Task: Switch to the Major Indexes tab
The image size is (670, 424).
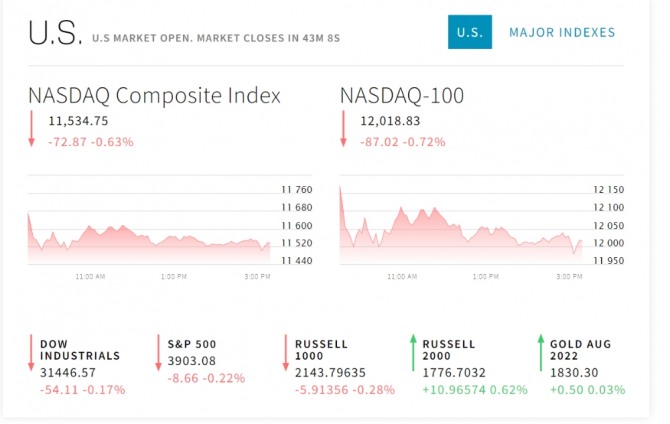Action: coord(562,32)
